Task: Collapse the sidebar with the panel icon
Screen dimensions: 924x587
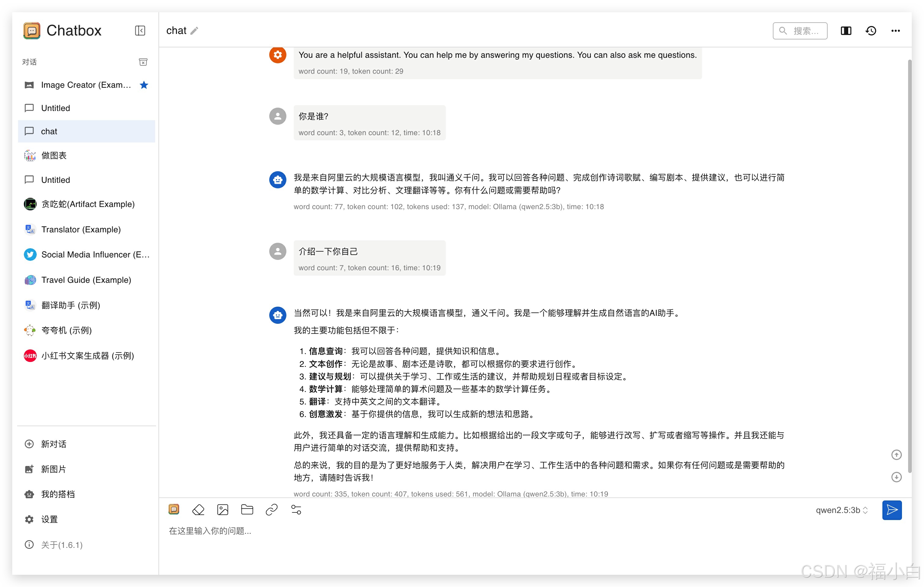Action: coord(140,30)
